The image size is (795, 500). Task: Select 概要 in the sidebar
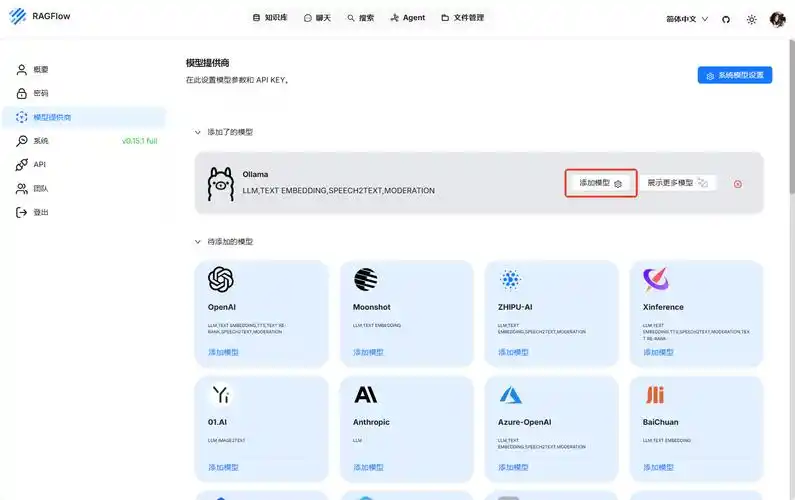click(x=84, y=69)
